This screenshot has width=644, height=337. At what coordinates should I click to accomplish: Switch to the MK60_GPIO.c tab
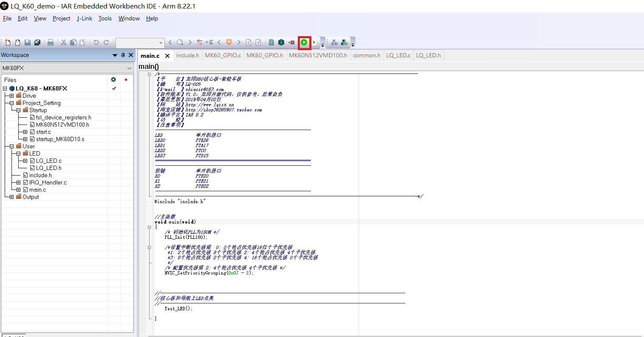pos(223,55)
